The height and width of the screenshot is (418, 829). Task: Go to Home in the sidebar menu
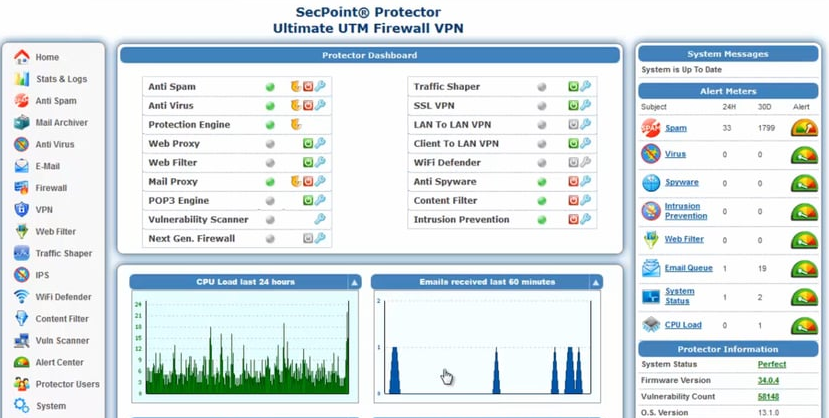[47, 57]
